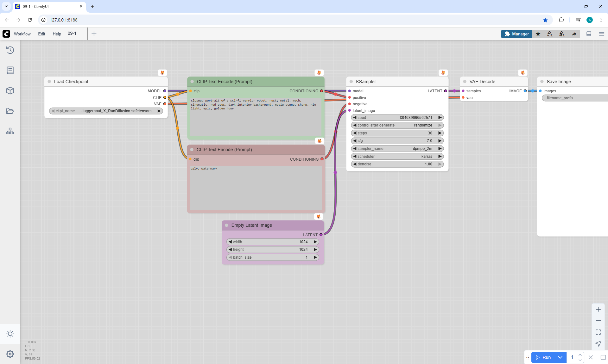
Task: Open the node library cube icon
Action: (10, 91)
